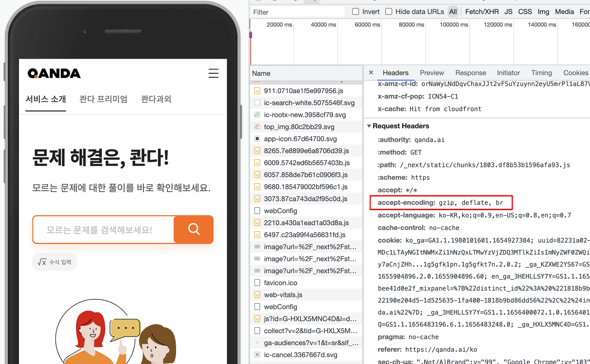Select the 콴다 프리미엄 tab

point(103,99)
